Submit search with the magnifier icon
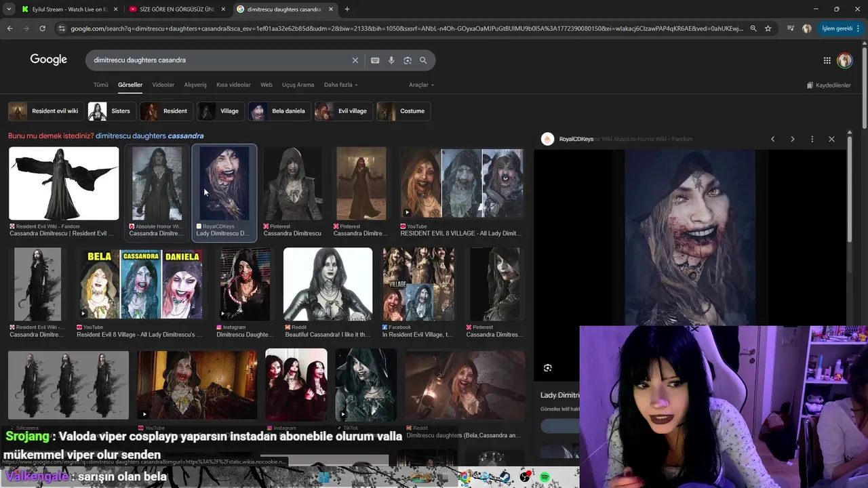The width and height of the screenshot is (868, 488). [423, 60]
